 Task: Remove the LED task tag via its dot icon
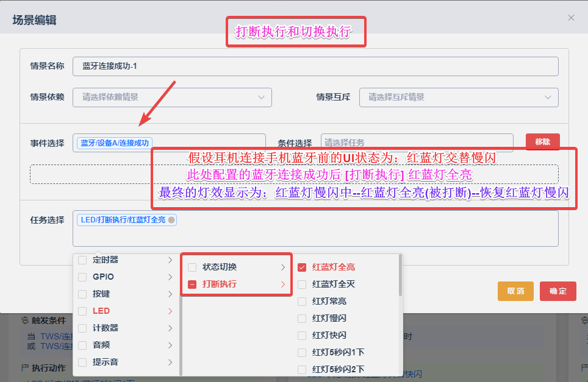171,220
